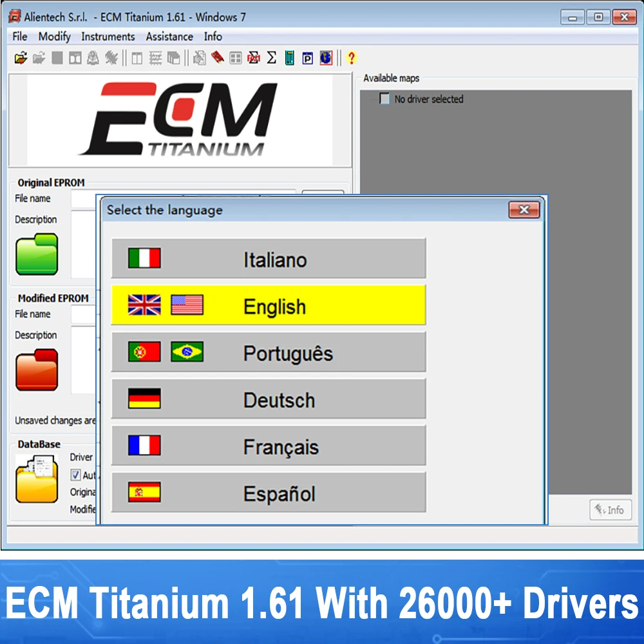Open the yellow DataBase folder icon
The width and height of the screenshot is (644, 644).
37,478
